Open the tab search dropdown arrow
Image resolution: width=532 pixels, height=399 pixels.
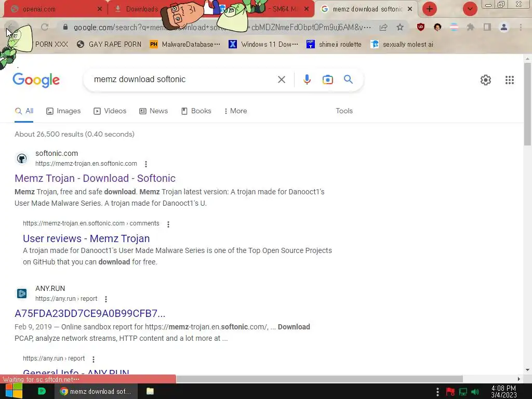tap(470, 9)
